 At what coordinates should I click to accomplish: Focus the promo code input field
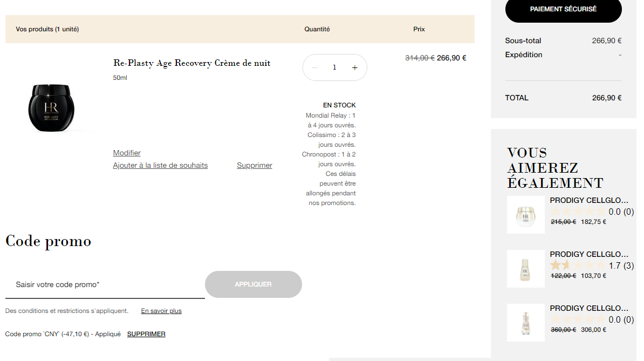point(105,284)
